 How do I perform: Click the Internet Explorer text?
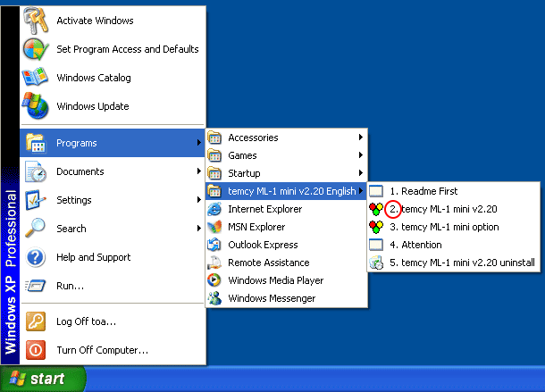pyautogui.click(x=264, y=209)
